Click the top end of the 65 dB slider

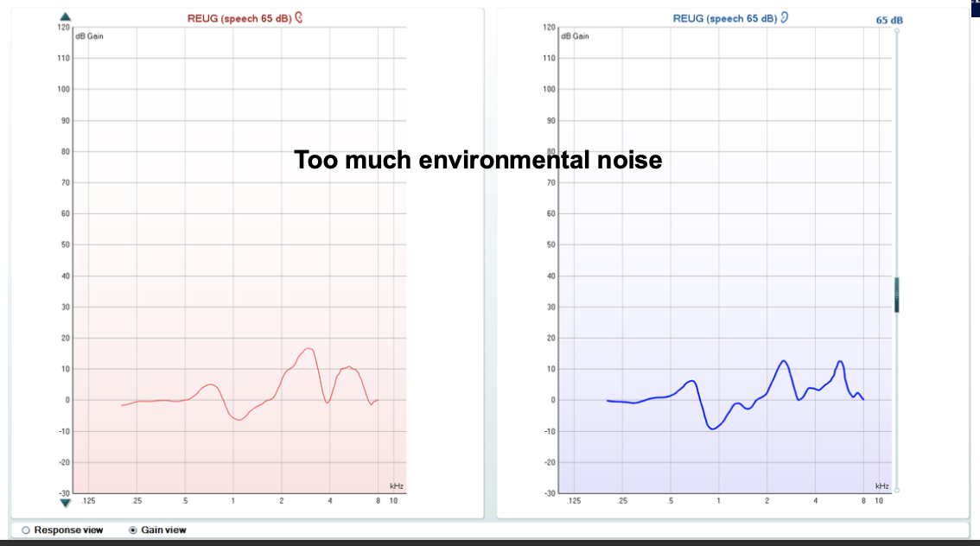pos(897,31)
